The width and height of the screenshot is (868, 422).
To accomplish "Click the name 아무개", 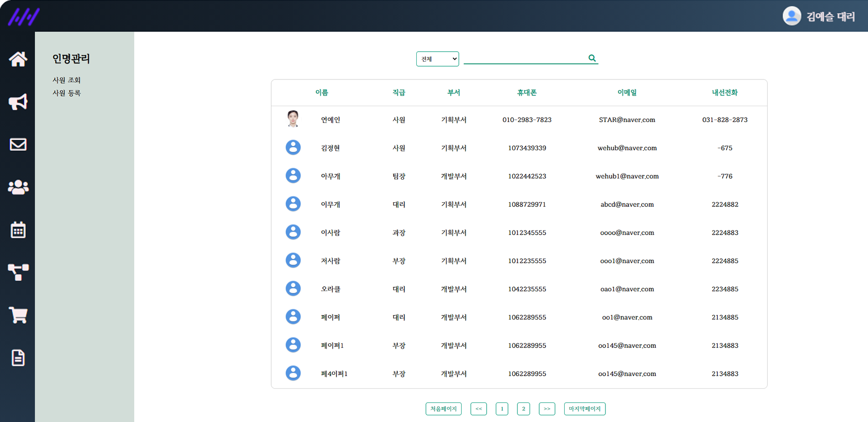I will [331, 176].
